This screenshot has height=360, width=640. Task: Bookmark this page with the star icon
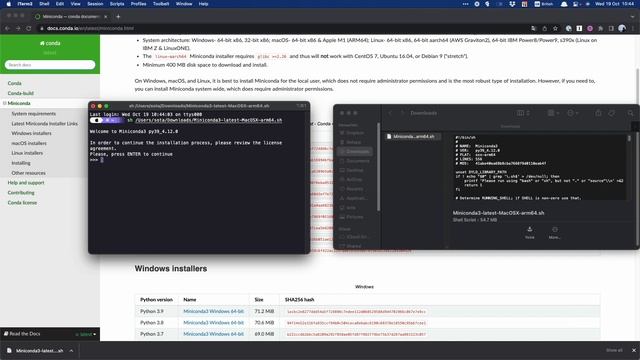[555, 28]
